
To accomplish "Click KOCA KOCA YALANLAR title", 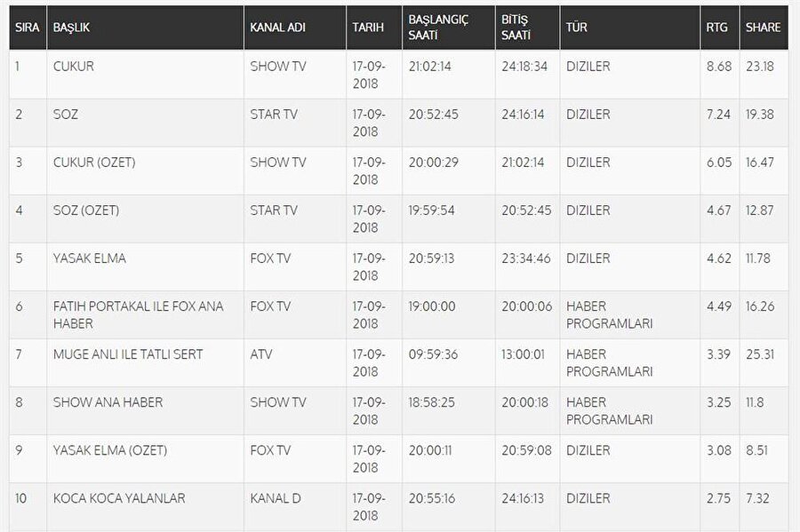I will pos(119,498).
